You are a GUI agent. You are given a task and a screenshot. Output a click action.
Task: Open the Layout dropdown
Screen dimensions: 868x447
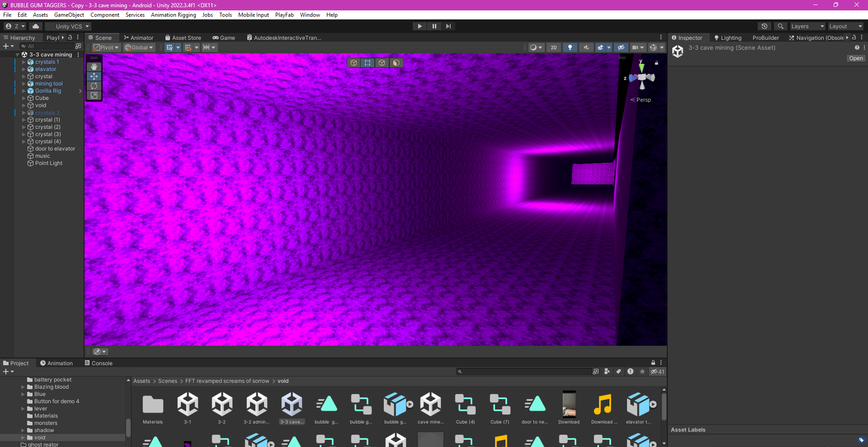(x=845, y=26)
